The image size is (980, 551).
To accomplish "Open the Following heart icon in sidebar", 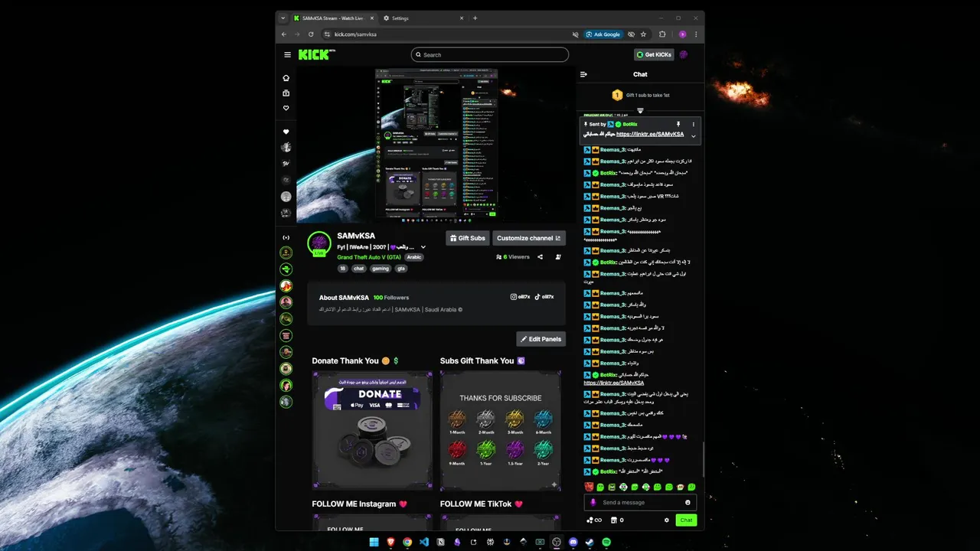I will tap(286, 108).
